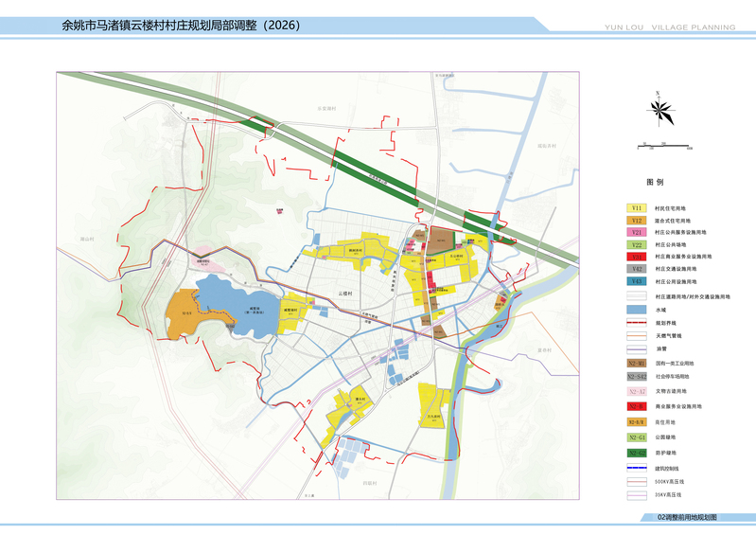Select the light green V22 legend swatch
756x535 pixels.
tap(637, 244)
